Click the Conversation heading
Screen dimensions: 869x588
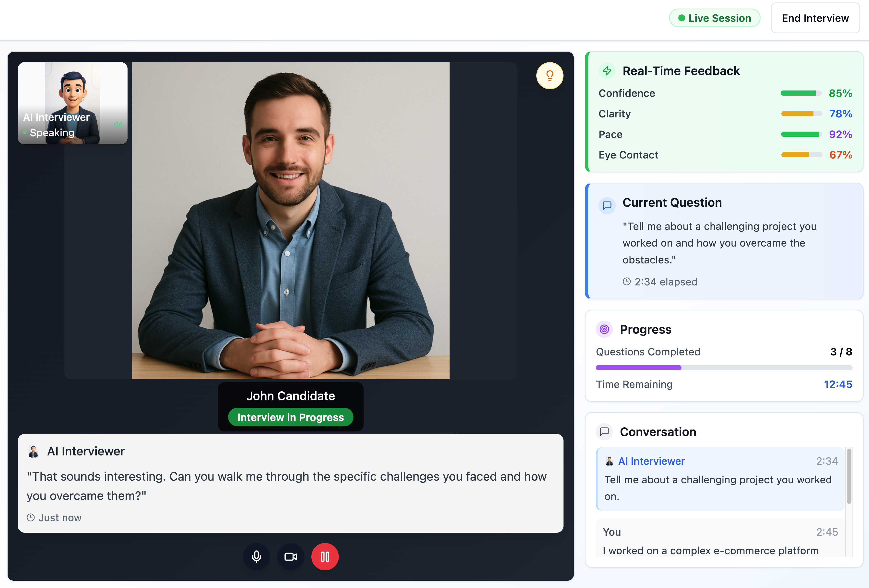click(658, 432)
